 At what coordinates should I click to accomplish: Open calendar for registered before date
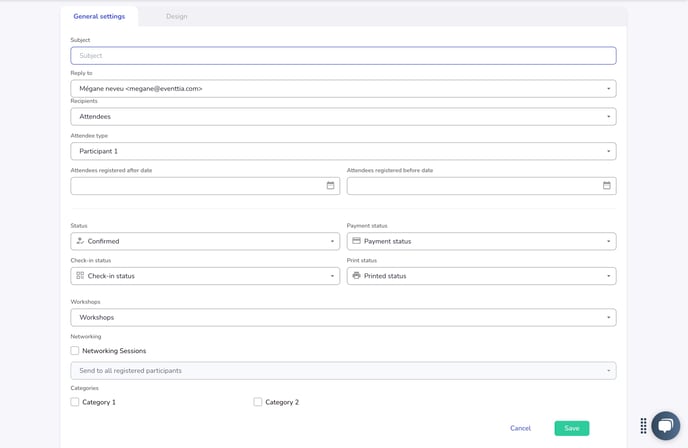(607, 186)
